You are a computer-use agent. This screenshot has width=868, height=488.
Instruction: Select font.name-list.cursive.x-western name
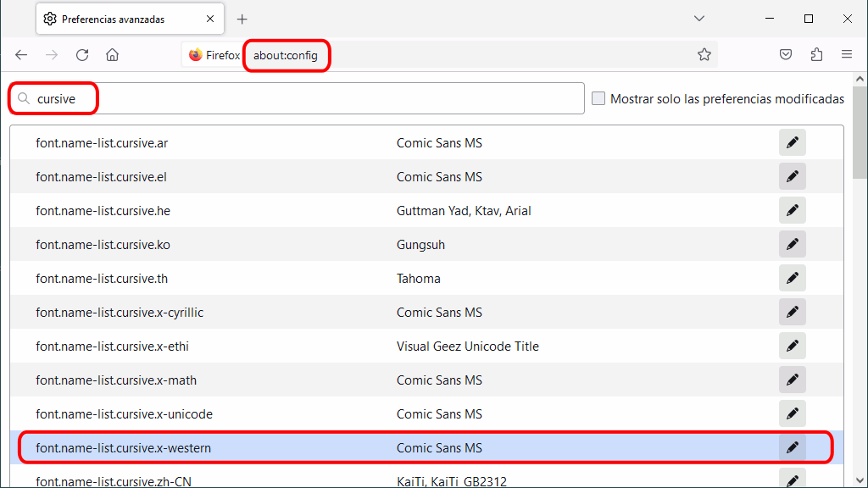tap(124, 447)
